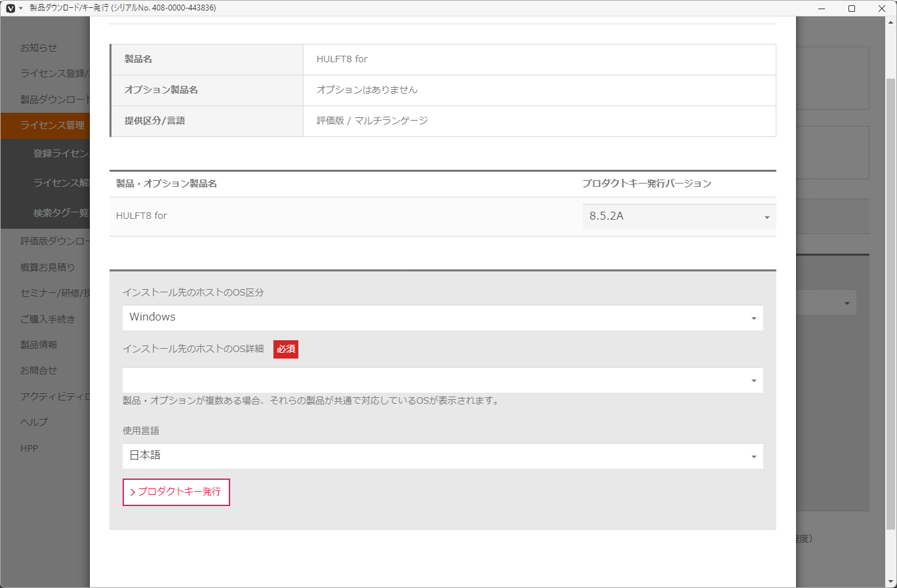Open 評価版ダウンロード in the sidebar

55,241
